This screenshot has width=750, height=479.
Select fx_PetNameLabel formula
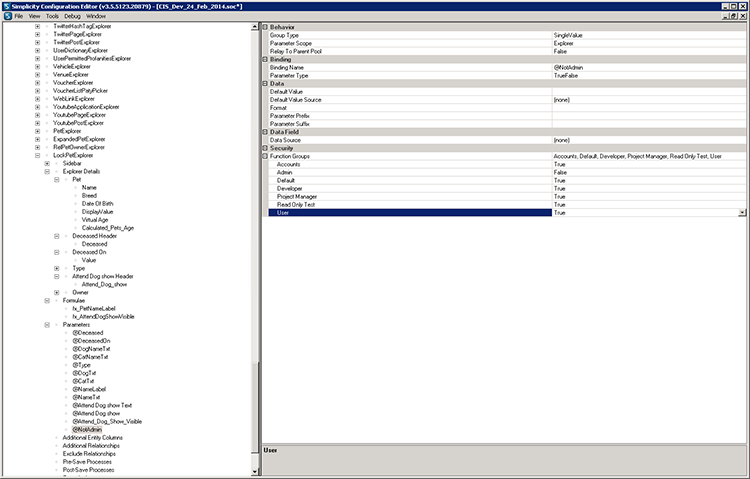(94, 309)
